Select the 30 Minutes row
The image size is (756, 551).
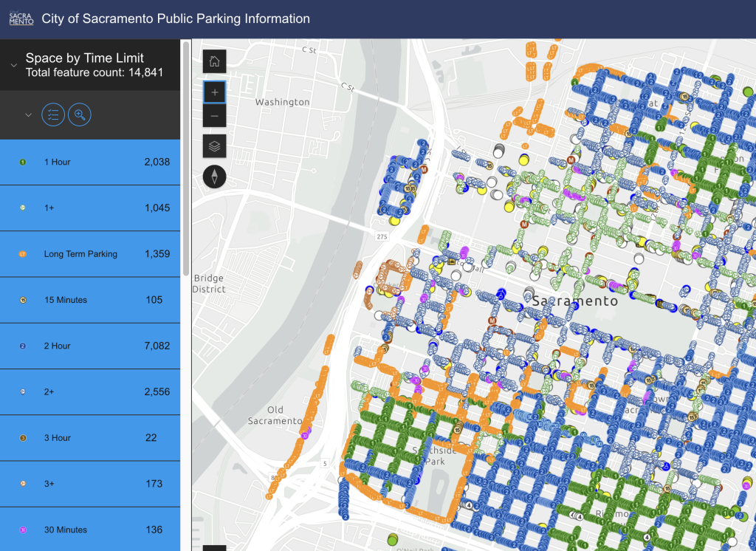(x=90, y=530)
